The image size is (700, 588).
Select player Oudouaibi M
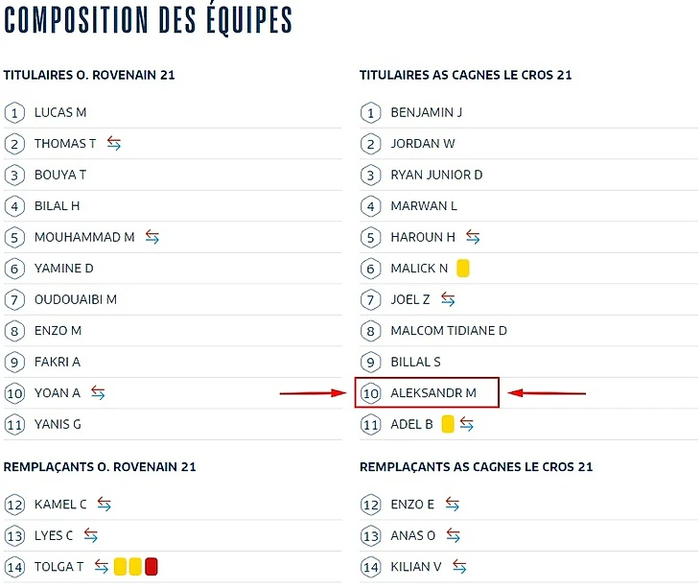coord(75,299)
